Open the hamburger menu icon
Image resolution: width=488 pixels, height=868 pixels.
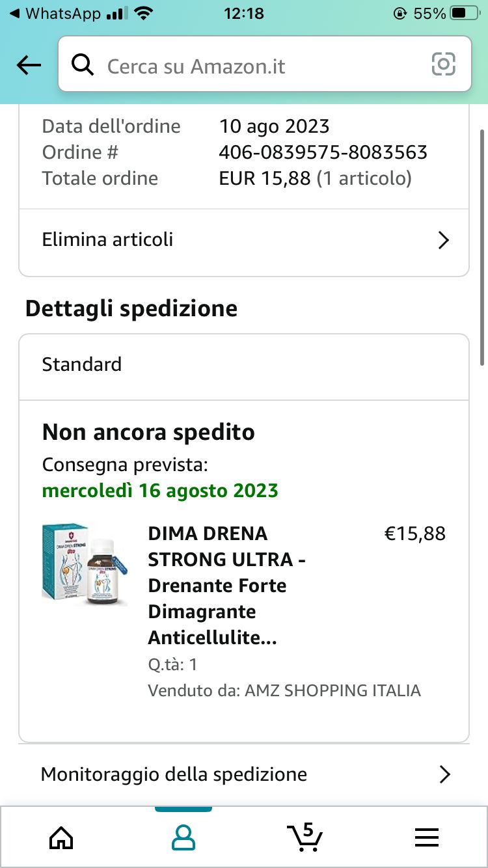coord(426,837)
